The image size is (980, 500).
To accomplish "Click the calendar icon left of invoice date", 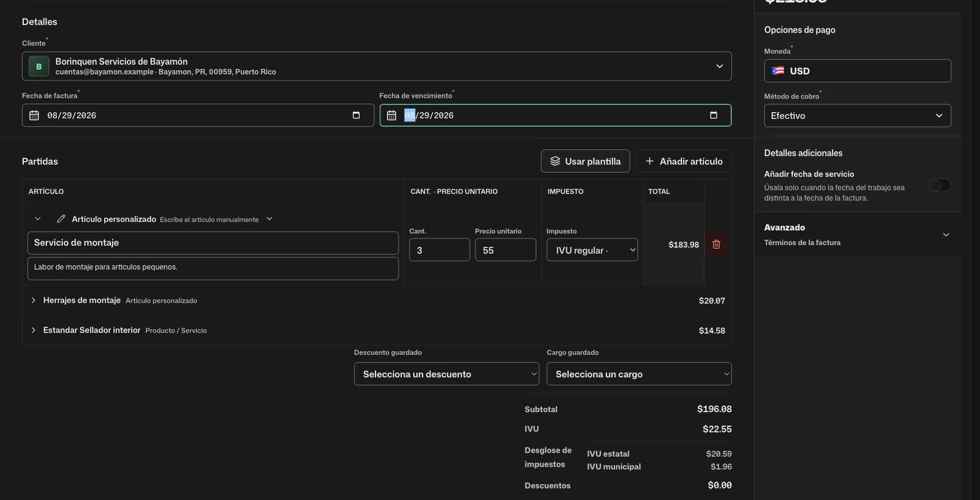I will [34, 115].
